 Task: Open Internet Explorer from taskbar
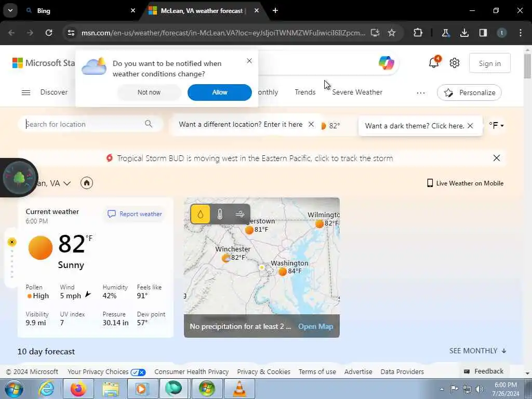[x=46, y=389]
